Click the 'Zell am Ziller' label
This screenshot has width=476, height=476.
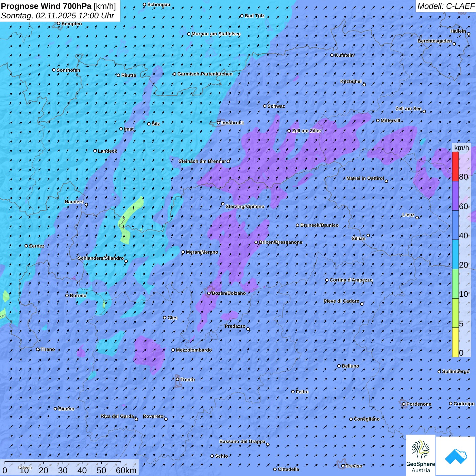[x=307, y=131]
